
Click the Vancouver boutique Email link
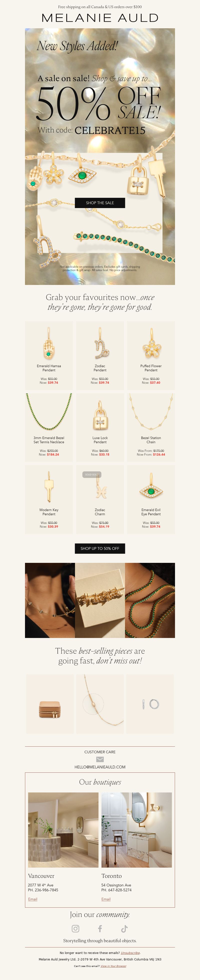pyautogui.click(x=33, y=899)
